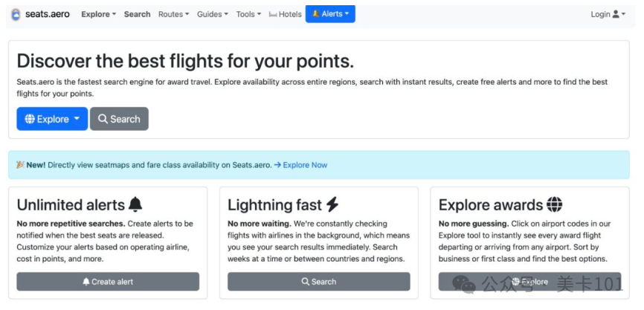Click the magnifier icon in gray Search button

[103, 119]
